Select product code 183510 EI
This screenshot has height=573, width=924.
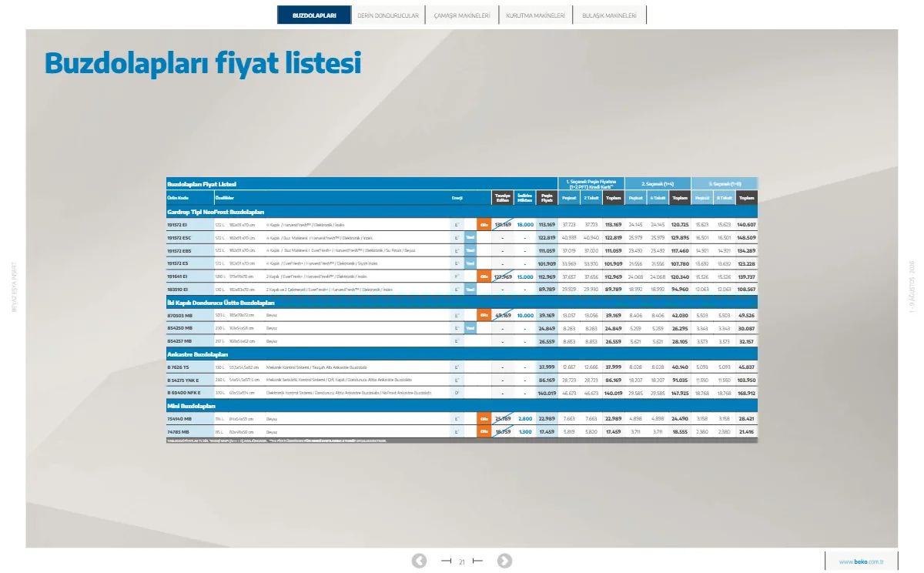point(178,289)
